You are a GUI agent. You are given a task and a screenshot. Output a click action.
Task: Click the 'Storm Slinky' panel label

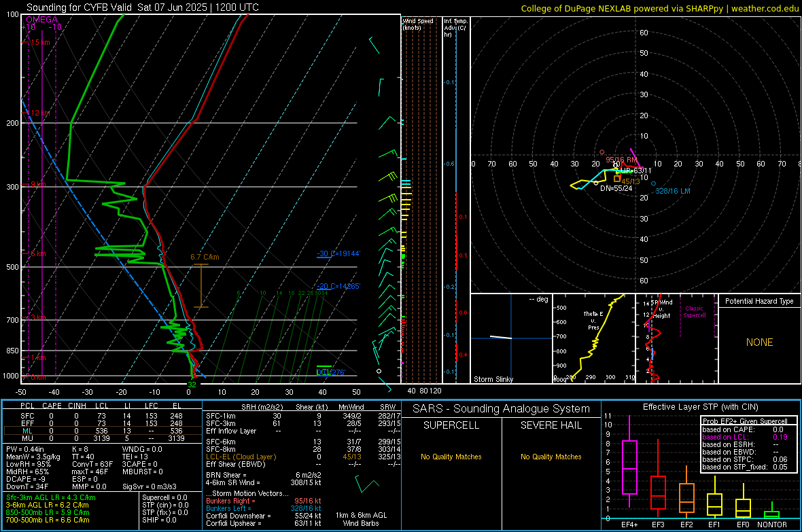tap(493, 379)
